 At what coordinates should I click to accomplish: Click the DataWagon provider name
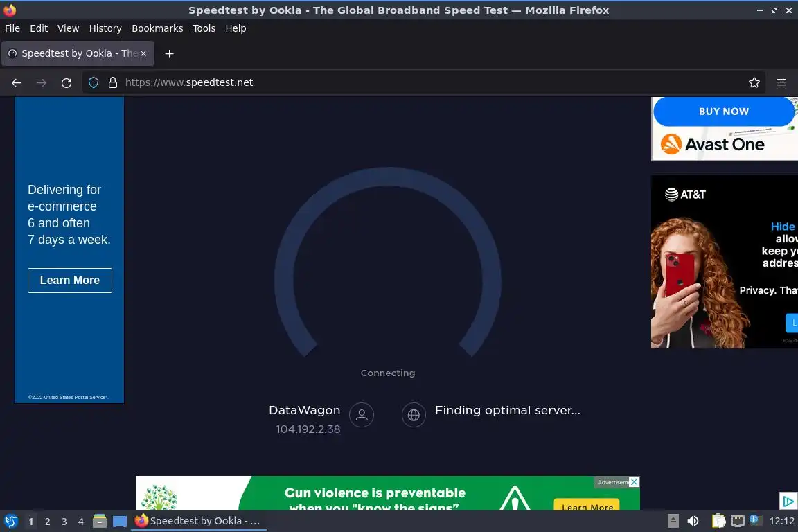point(304,410)
